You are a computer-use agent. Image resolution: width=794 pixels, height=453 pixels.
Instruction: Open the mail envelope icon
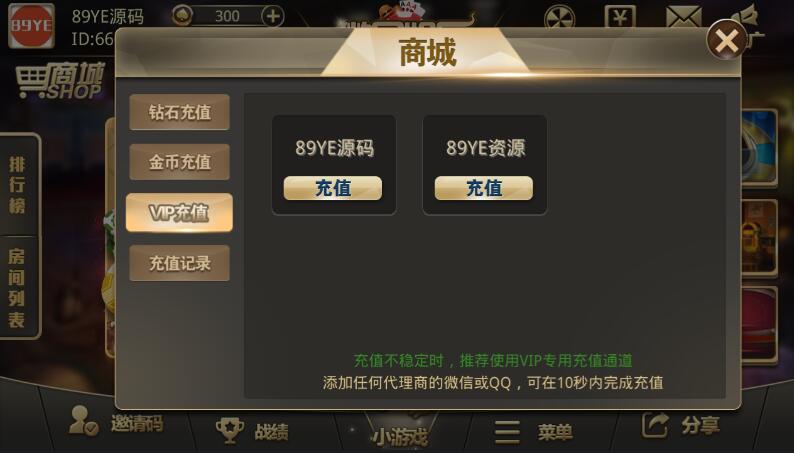coord(684,17)
